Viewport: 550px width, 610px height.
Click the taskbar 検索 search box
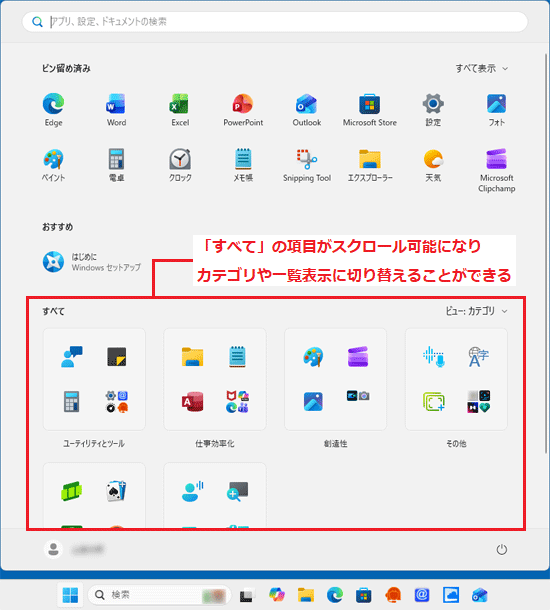pyautogui.click(x=159, y=594)
